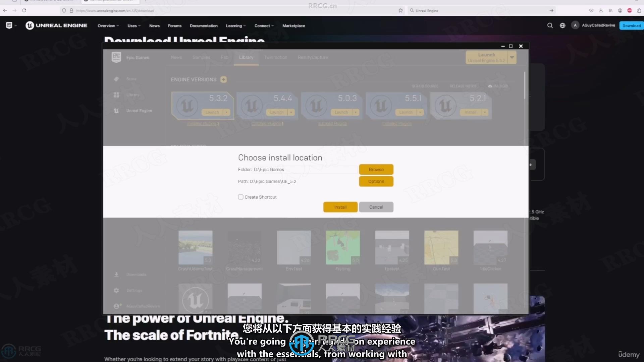The image size is (644, 362).
Task: Open the top-right launcher Launch button dropdown arrow
Action: point(512,57)
